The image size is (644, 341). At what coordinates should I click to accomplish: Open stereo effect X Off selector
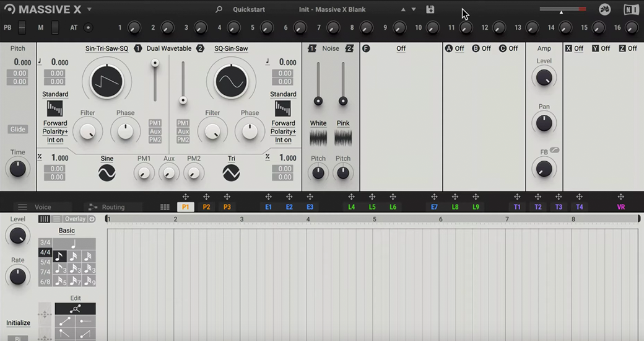point(578,48)
